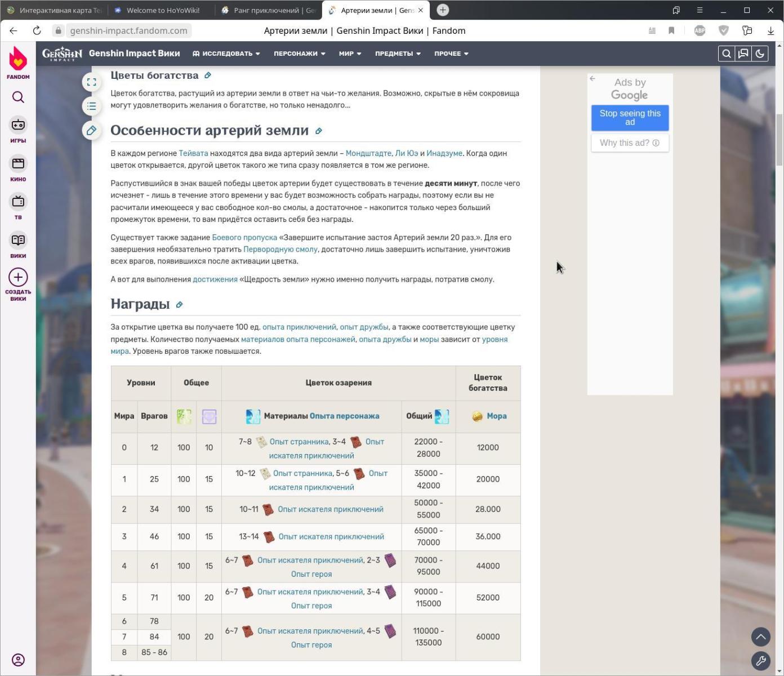784x676 pixels.
Task: Open the ТВ section in the Fandom sidebar
Action: [x=18, y=207]
